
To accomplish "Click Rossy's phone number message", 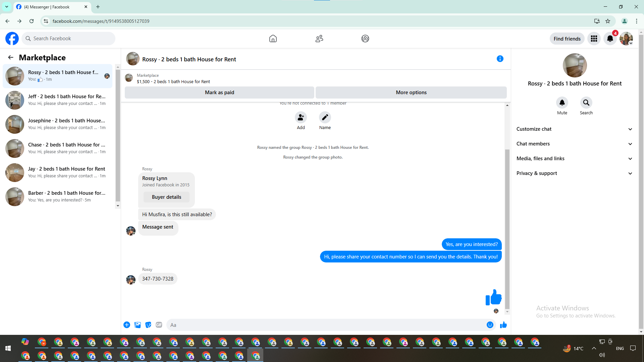I will click(158, 279).
